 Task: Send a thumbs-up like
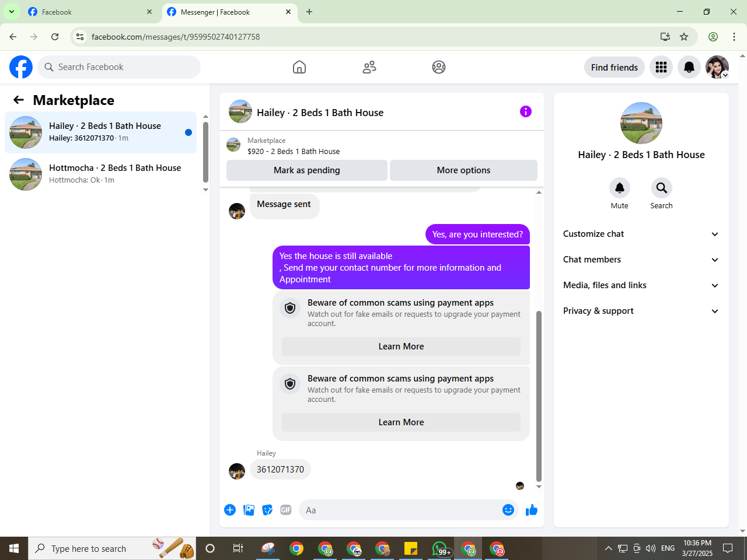pyautogui.click(x=532, y=510)
